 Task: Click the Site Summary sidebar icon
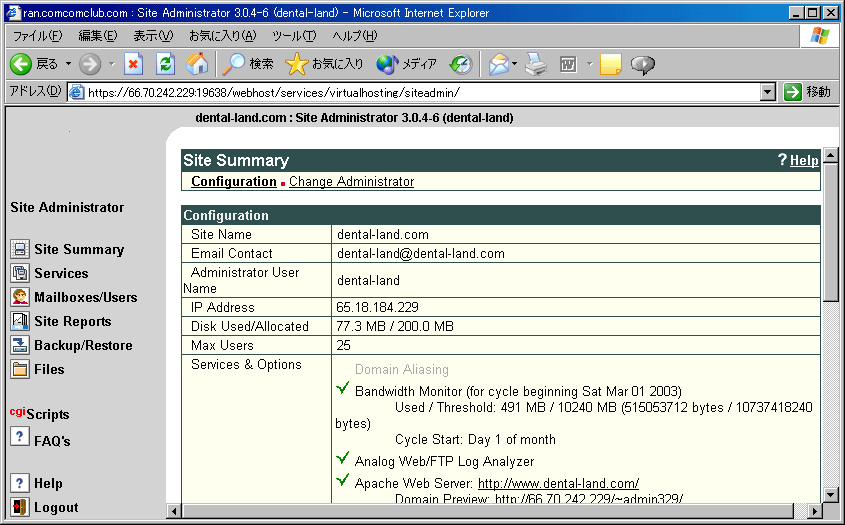pyautogui.click(x=20, y=249)
